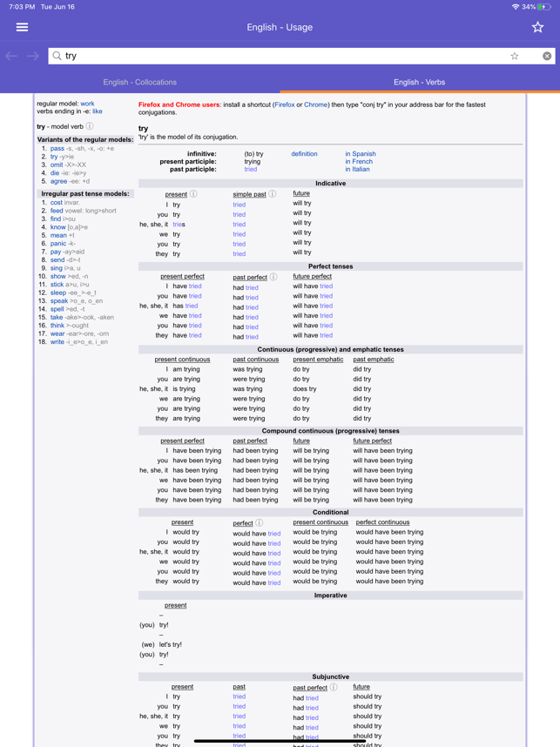Open irregular model 'feed'
The height and width of the screenshot is (747, 560).
coord(57,211)
